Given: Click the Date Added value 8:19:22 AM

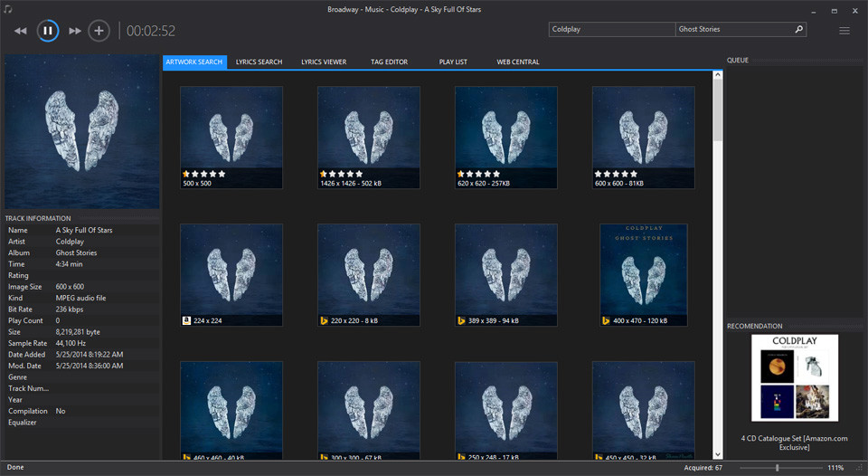Looking at the screenshot, I should pos(90,355).
